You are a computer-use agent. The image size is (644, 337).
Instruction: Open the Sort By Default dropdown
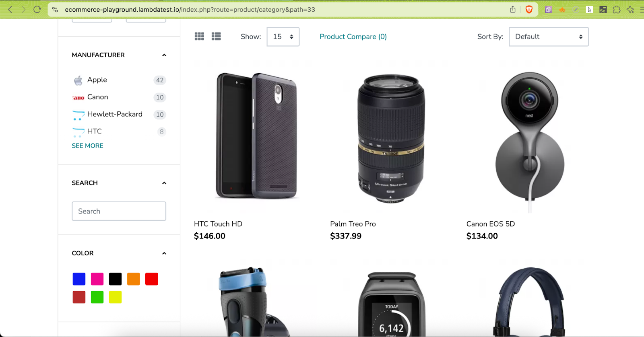[x=549, y=37]
